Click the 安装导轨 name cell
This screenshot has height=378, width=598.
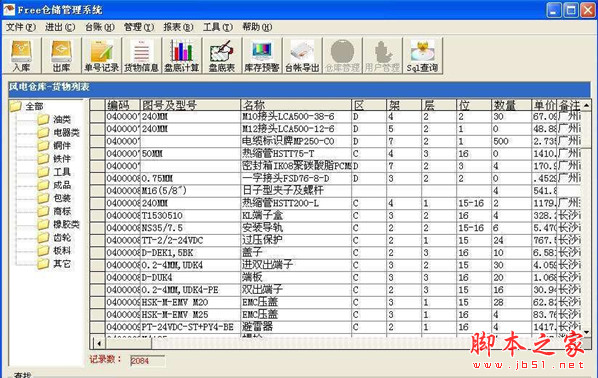(296, 228)
